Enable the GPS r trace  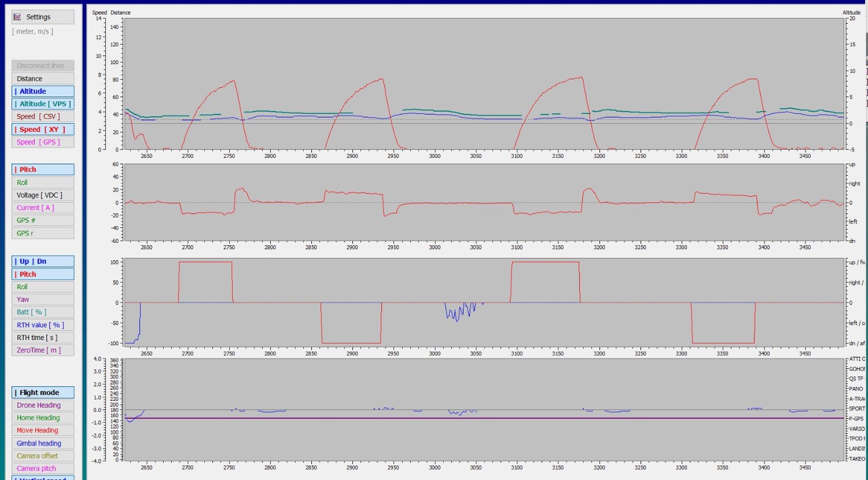(x=43, y=234)
